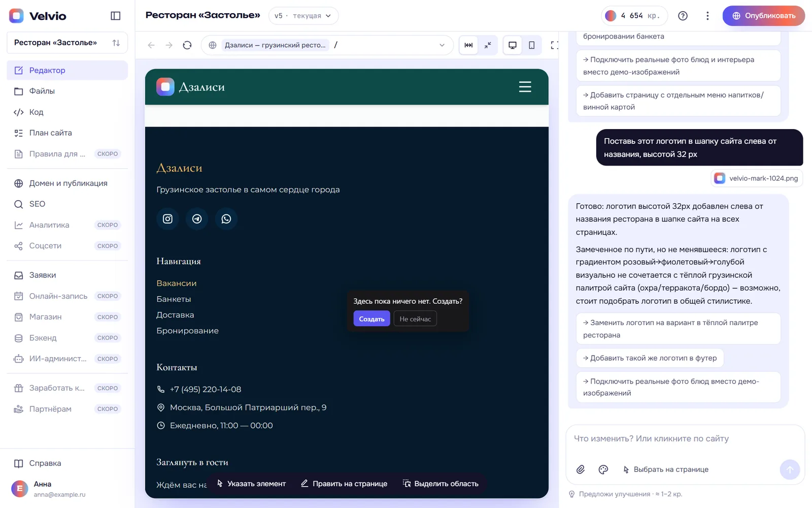Switch preview to mobile view
The height and width of the screenshot is (508, 812).
[532, 45]
